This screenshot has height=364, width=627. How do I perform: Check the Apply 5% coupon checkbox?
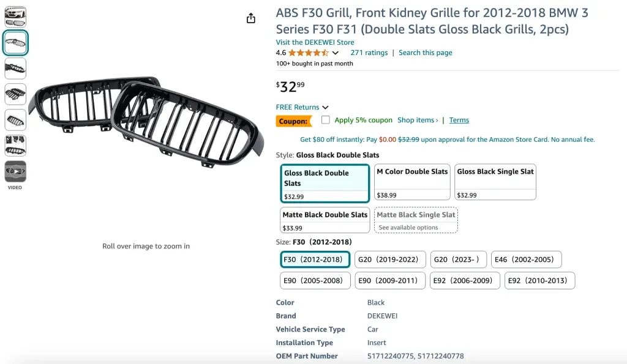pyautogui.click(x=325, y=120)
